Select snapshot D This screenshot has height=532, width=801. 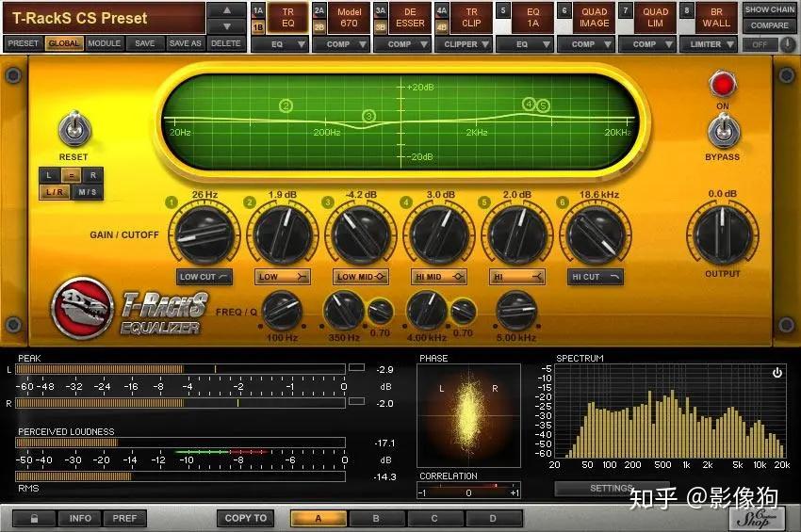click(x=493, y=518)
